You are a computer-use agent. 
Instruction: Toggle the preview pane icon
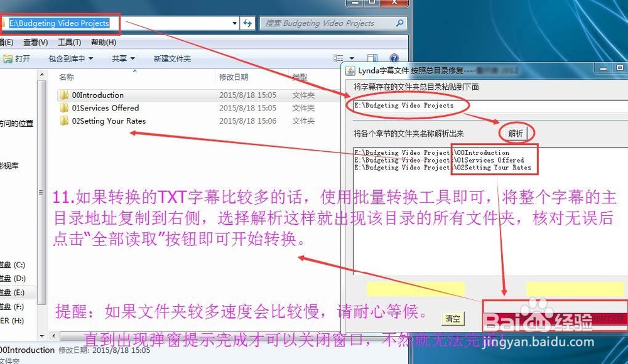372,58
